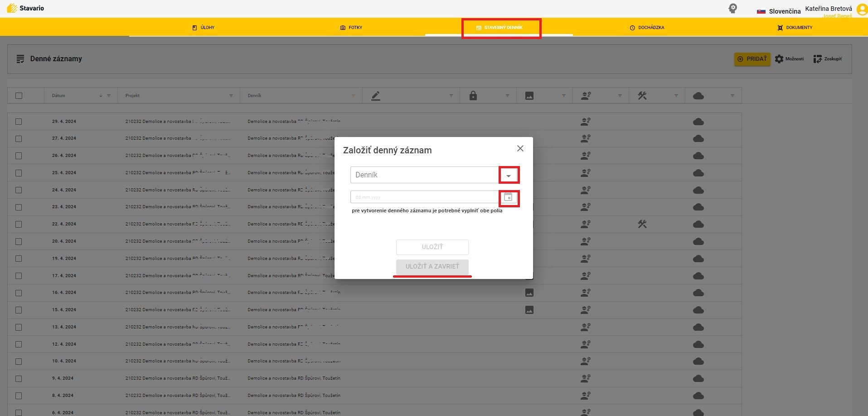Open the Projekt column filter
This screenshot has height=416, width=868.
click(x=231, y=96)
